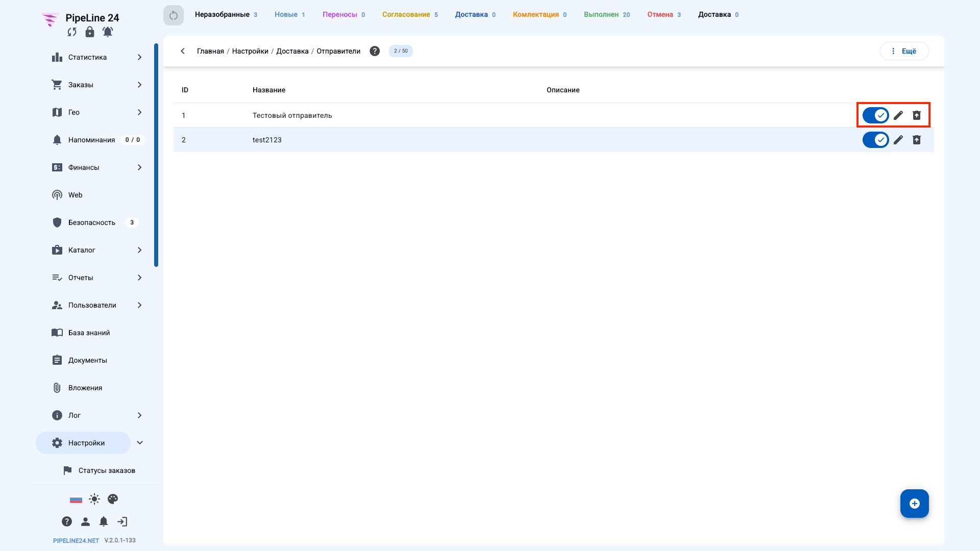Toggle light theme via sun icon
Image resolution: width=980 pixels, height=551 pixels.
(x=94, y=499)
